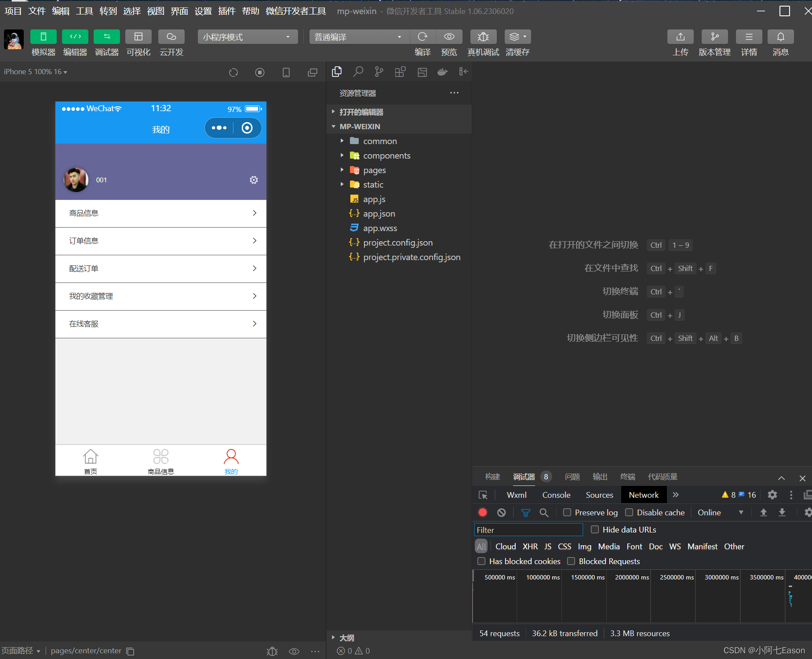The image size is (812, 659).
Task: Click the user avatar in simulator profile
Action: pyautogui.click(x=76, y=180)
